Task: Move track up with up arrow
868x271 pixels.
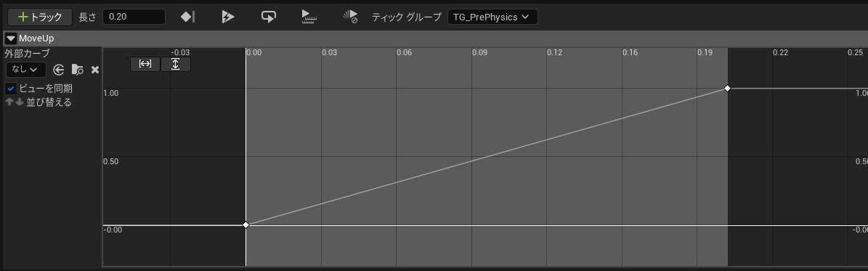Action: (x=9, y=102)
